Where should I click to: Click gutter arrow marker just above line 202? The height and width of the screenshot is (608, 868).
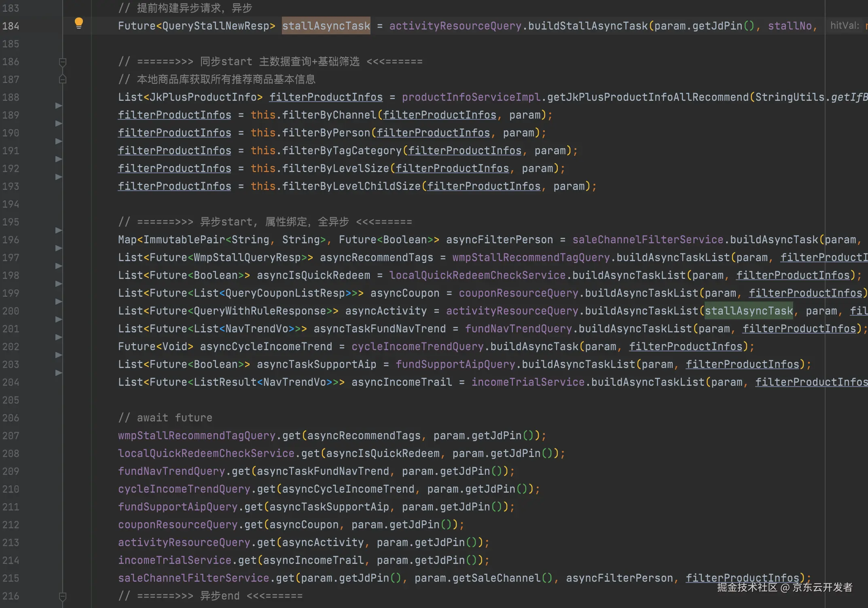click(59, 337)
